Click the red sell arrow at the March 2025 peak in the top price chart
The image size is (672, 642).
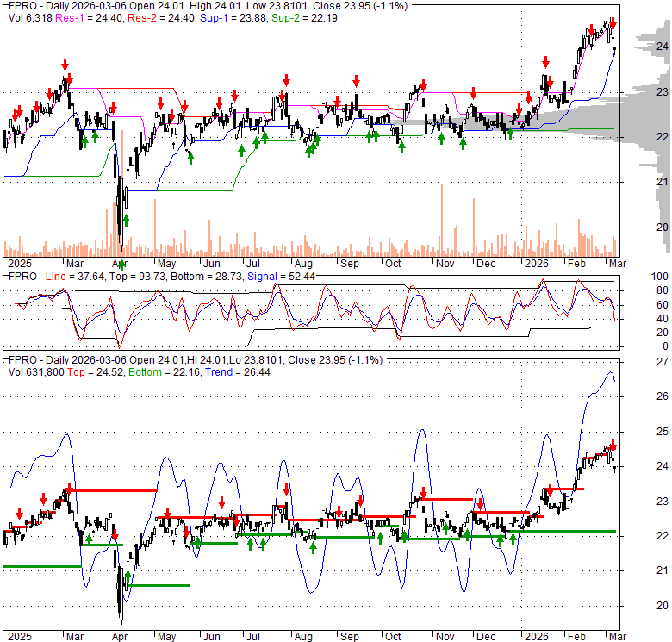click(x=65, y=65)
